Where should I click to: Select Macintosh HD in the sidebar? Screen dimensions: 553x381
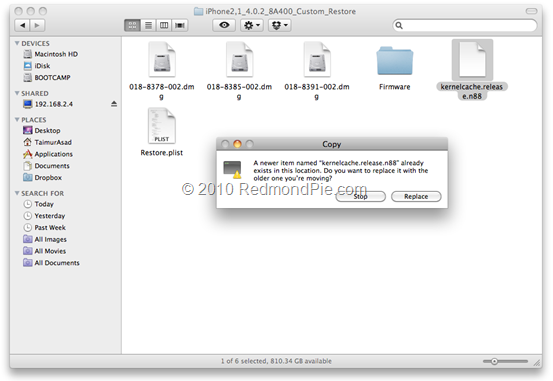[50, 54]
